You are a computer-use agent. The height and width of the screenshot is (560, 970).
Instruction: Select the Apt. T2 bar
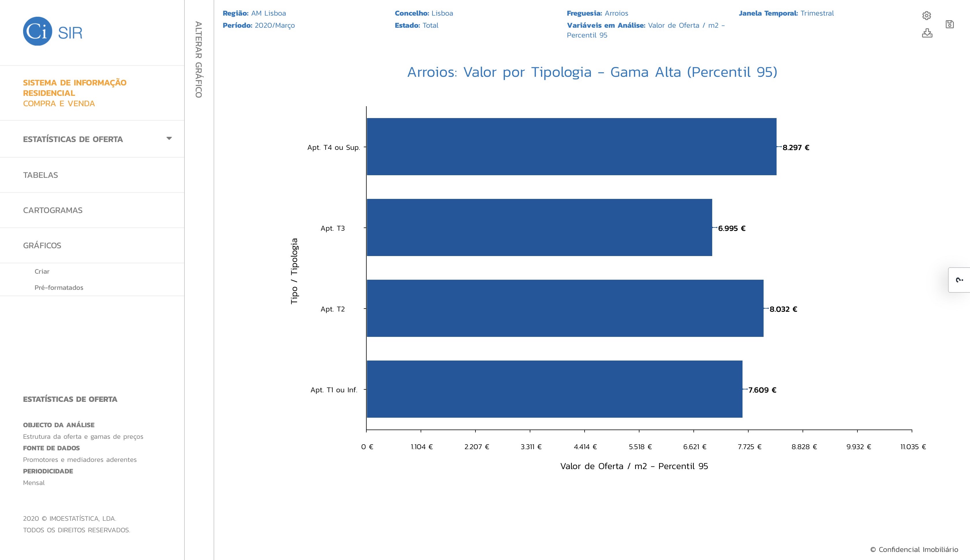tap(565, 309)
